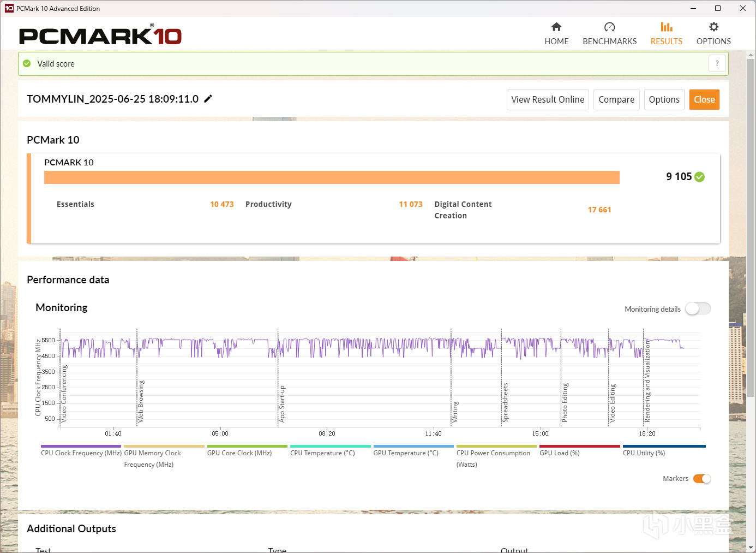Click the Photo Editing chart marker
The height and width of the screenshot is (553, 756).
565,402
